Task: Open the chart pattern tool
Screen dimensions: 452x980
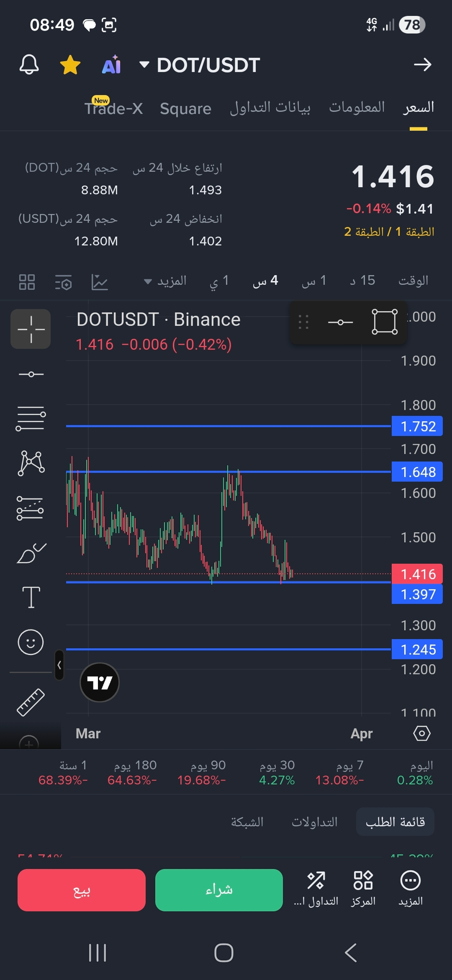Action: (31, 463)
